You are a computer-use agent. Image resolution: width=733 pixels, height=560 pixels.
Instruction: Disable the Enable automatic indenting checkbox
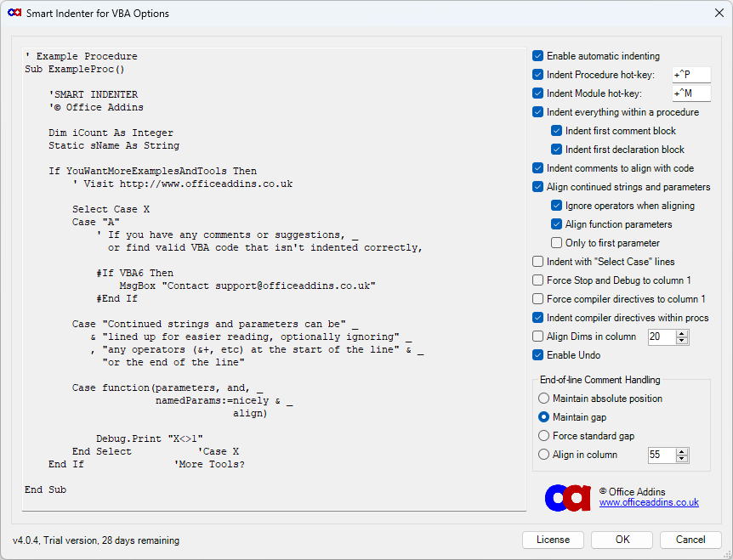[538, 56]
